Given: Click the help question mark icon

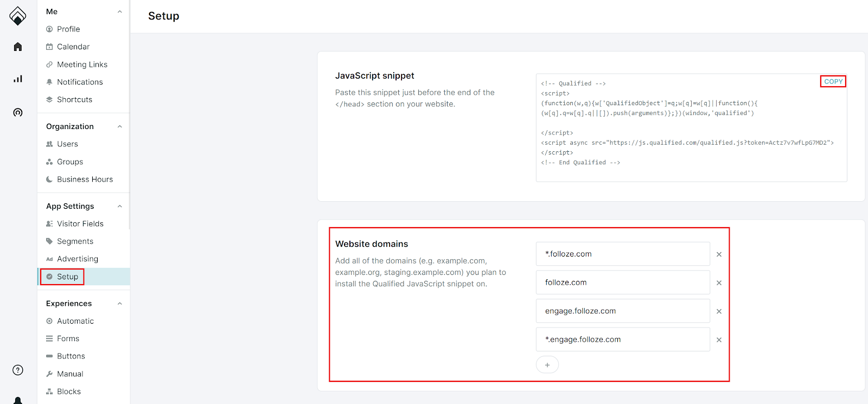Looking at the screenshot, I should (x=18, y=370).
